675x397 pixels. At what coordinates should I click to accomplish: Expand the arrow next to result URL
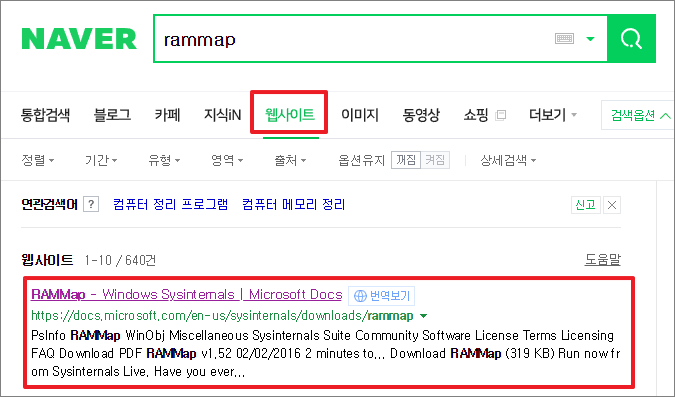point(424,316)
